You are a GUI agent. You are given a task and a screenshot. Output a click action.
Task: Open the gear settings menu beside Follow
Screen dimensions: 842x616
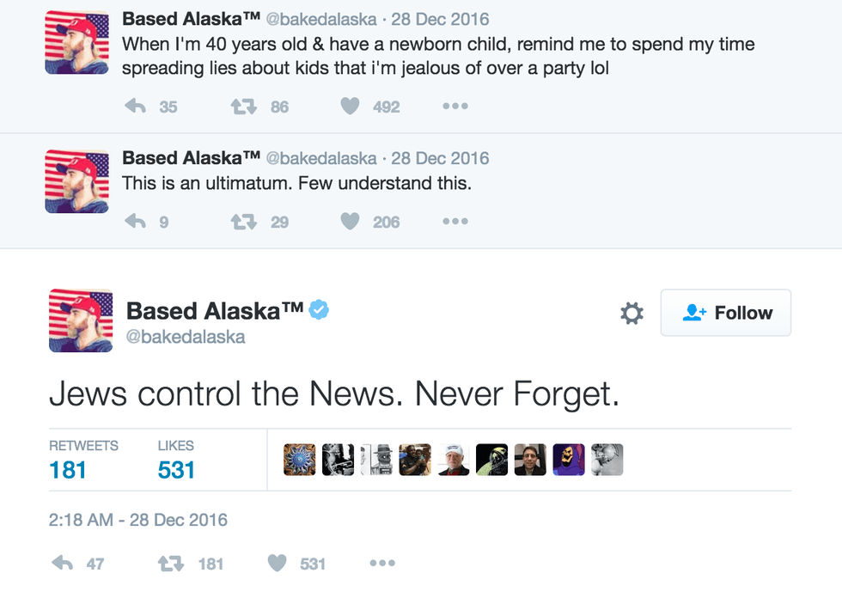pyautogui.click(x=631, y=314)
